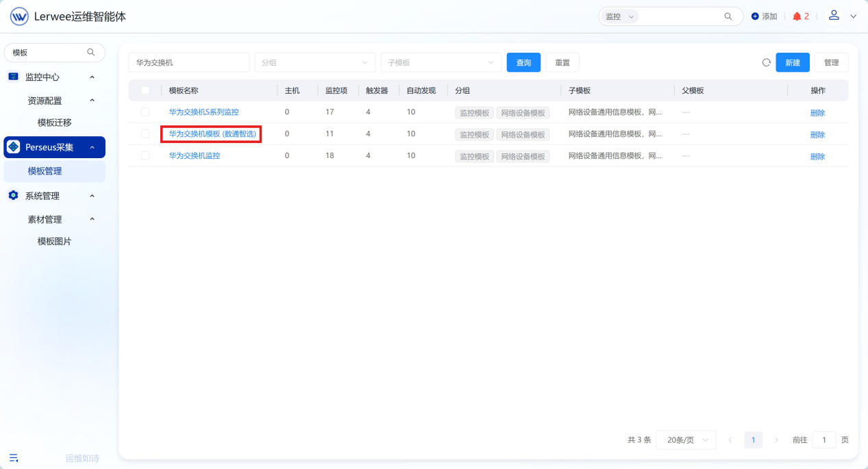Delete the 华为交换机S系列监控 row

tap(818, 113)
